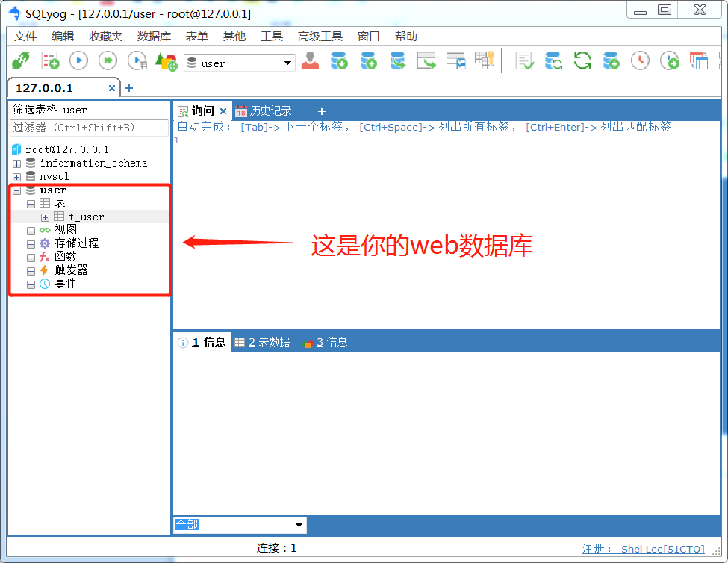Viewport: 728px width, 563px height.
Task: Switch to the 1 信息 result tab
Action: pos(202,343)
